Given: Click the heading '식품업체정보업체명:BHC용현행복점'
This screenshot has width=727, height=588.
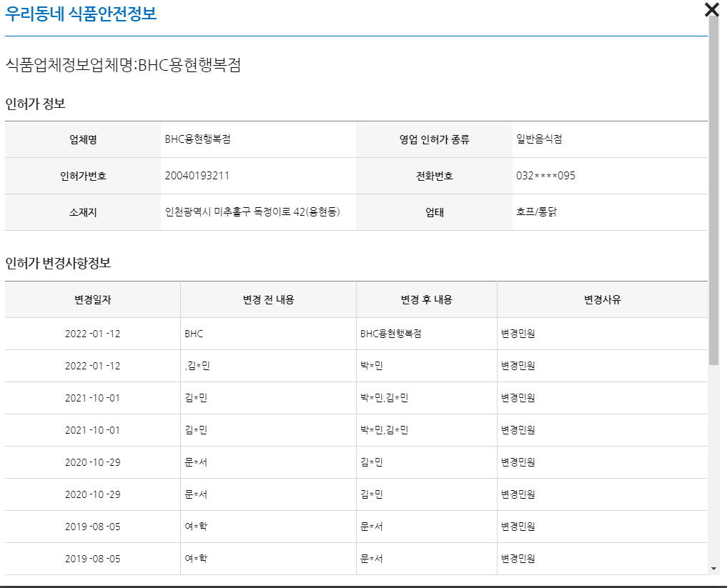Looking at the screenshot, I should click(123, 64).
